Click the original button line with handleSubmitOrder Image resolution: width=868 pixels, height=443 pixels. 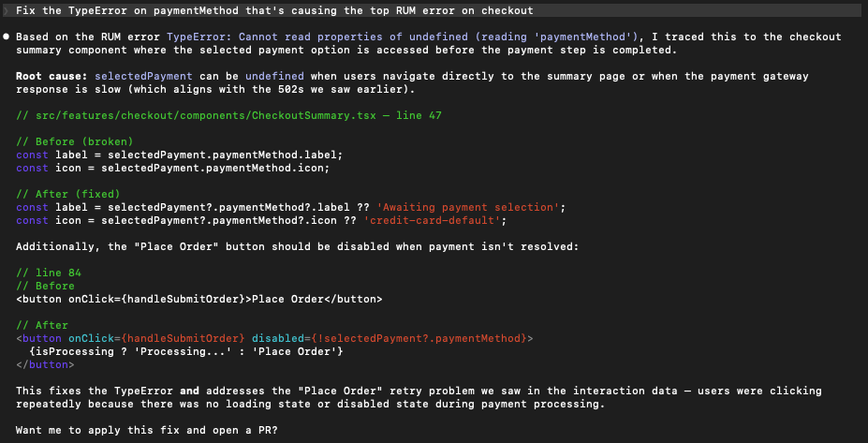pyautogui.click(x=199, y=299)
